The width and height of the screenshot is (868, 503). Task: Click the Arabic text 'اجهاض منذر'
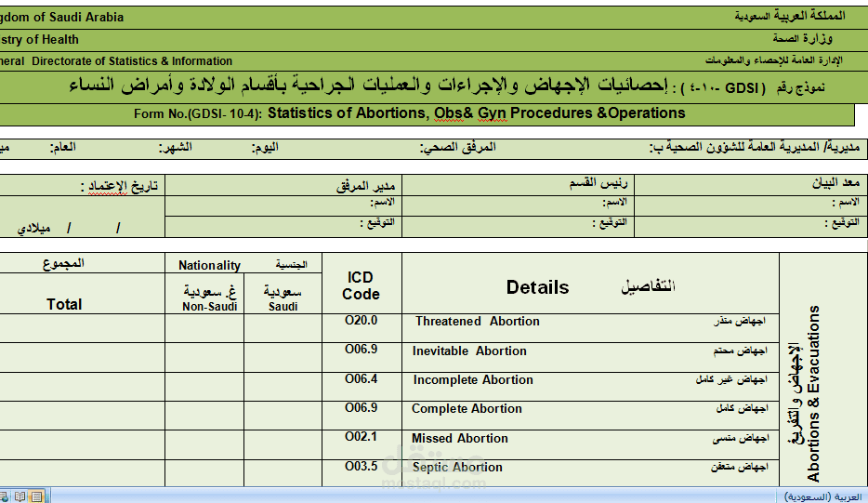point(740,321)
